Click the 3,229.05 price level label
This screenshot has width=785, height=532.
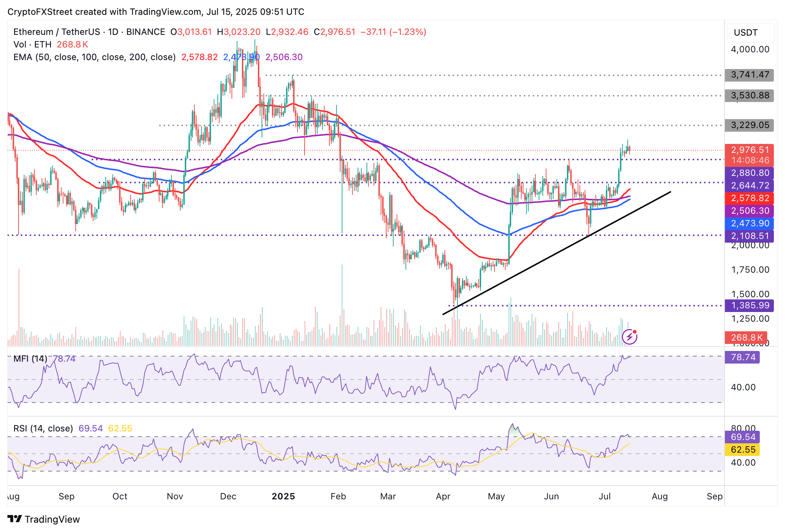(x=749, y=125)
